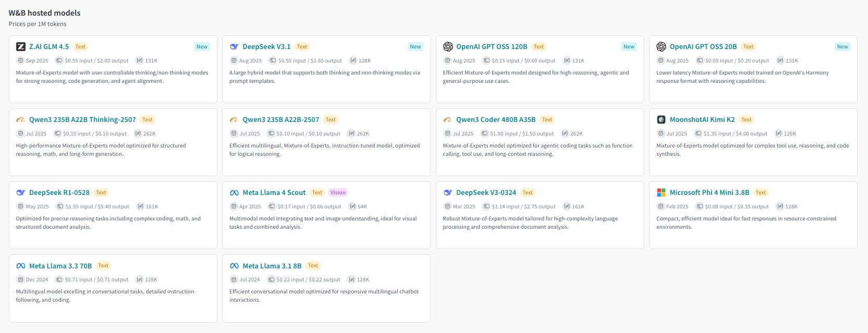Click the DeepSeek R1-0528 whale logo
The height and width of the screenshot is (333, 868).
click(x=21, y=192)
